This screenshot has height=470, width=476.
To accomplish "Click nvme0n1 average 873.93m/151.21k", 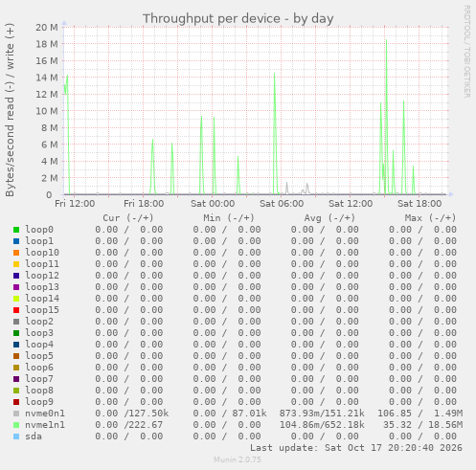I will click(x=322, y=414).
